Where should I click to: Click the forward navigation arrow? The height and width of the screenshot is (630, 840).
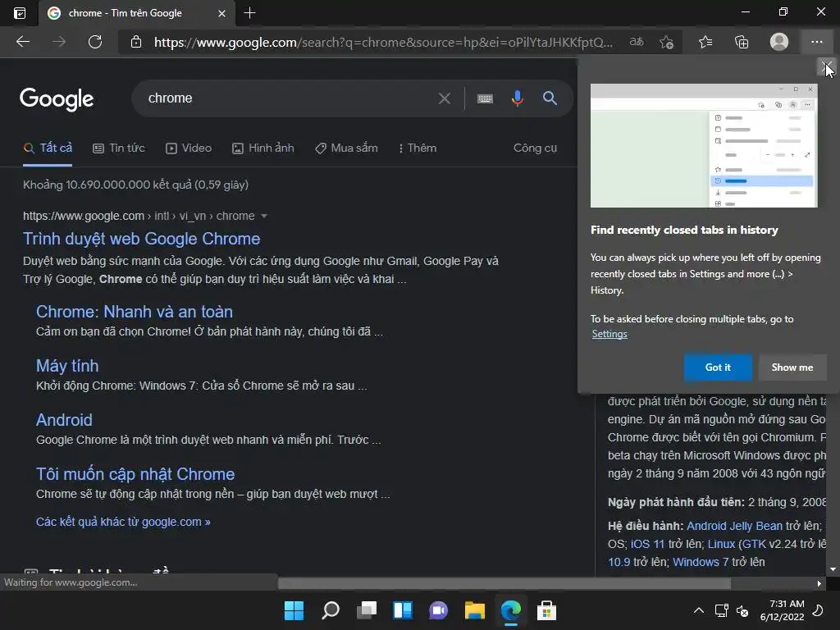pyautogui.click(x=59, y=42)
